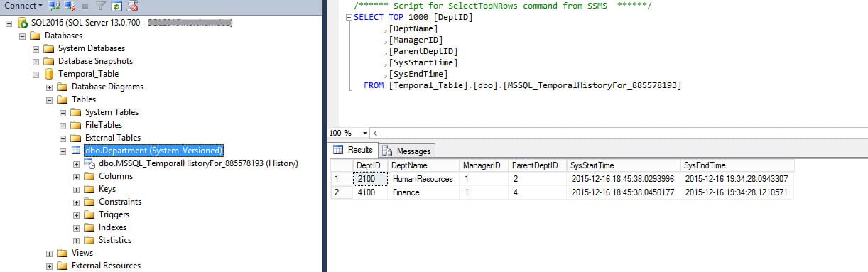Image resolution: width=868 pixels, height=272 pixels.
Task: Expand the Keys folder
Action: pos(77,189)
